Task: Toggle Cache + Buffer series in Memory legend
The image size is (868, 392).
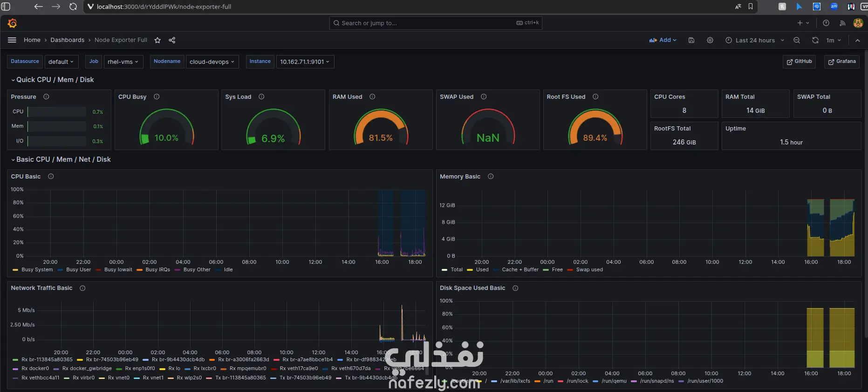Action: pos(520,269)
